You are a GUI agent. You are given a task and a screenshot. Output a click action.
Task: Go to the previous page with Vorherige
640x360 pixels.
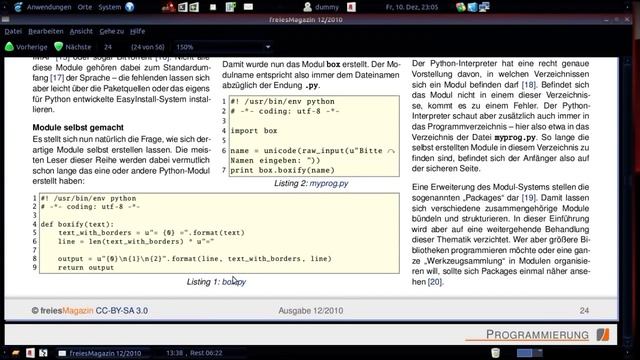tap(26, 47)
